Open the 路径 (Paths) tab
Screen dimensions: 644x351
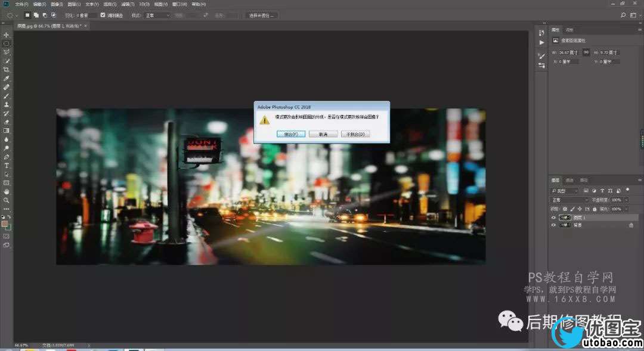click(584, 180)
